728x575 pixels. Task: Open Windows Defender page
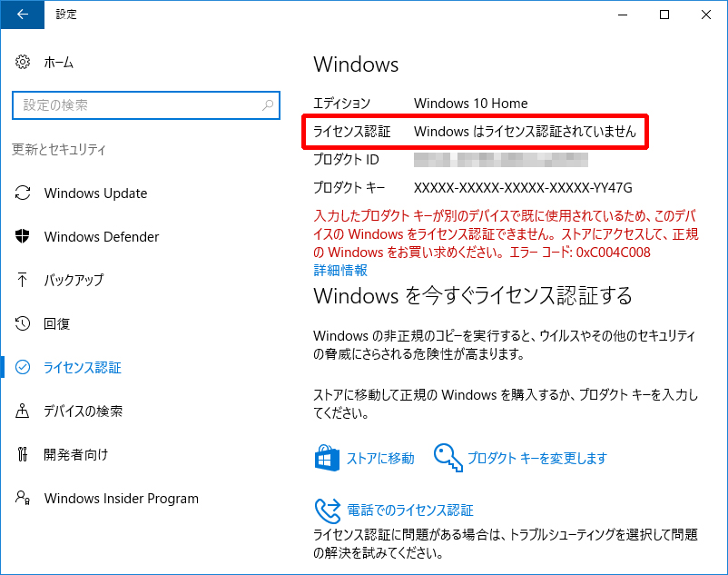click(102, 237)
